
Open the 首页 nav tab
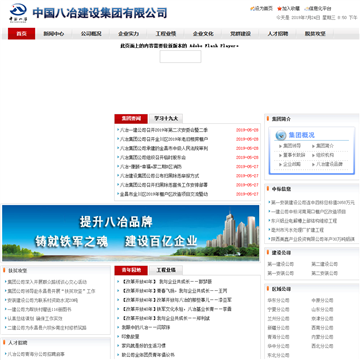[x=22, y=34]
